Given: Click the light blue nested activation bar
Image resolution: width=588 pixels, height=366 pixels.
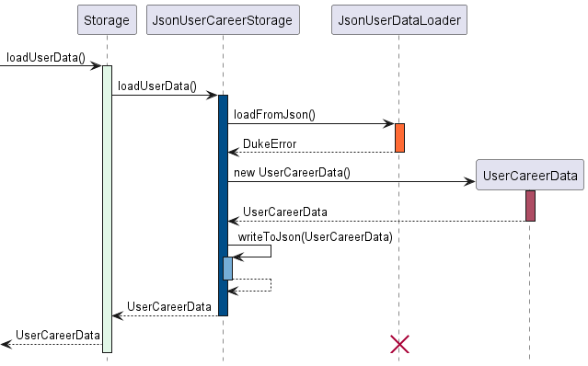Looking at the screenshot, I should [x=227, y=269].
